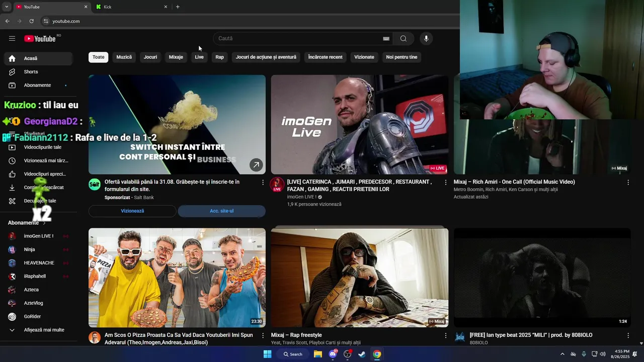Image resolution: width=644 pixels, height=362 pixels.
Task: Open options menu for Salt Bank ad
Action: click(263, 183)
